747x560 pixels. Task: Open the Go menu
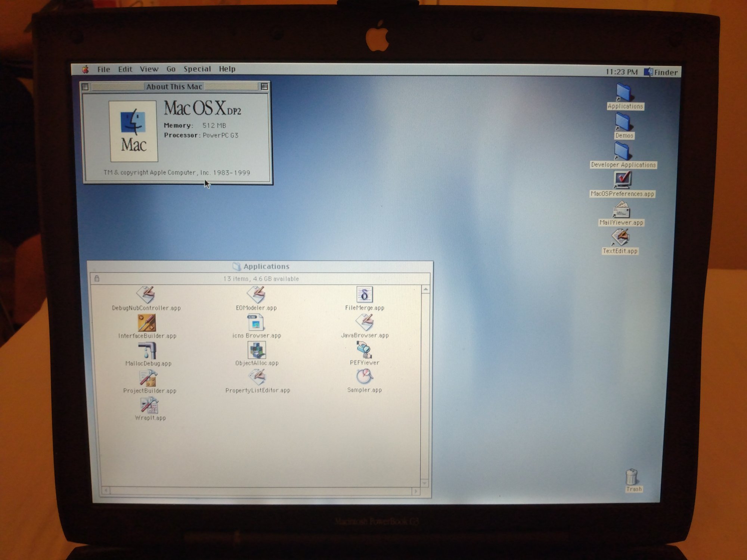[x=171, y=69]
